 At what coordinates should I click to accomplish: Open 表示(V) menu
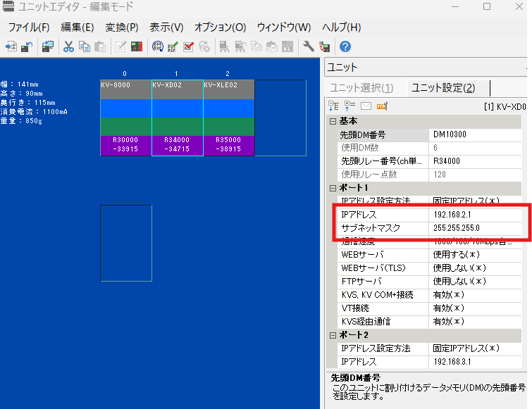coord(166,27)
